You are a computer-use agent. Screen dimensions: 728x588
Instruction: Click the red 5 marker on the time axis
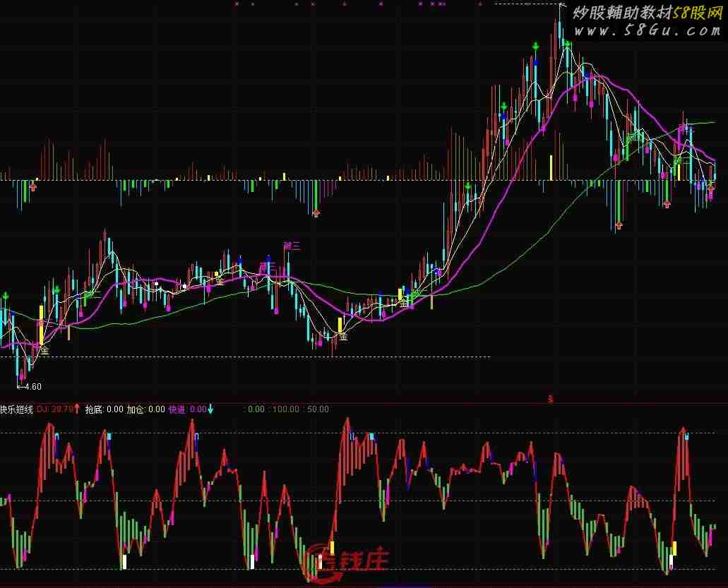pyautogui.click(x=550, y=399)
